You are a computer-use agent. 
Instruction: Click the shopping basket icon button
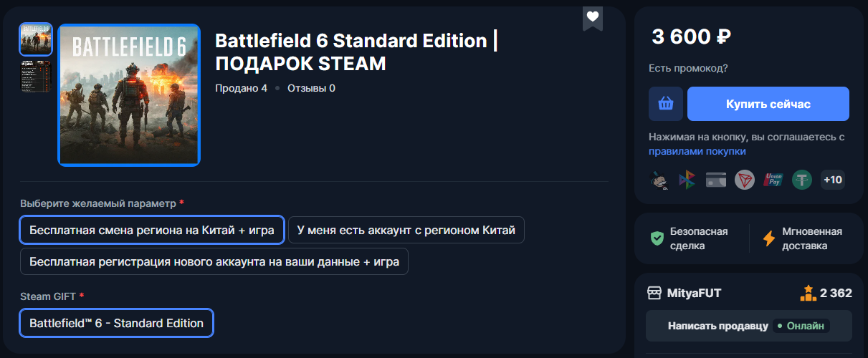pos(665,105)
